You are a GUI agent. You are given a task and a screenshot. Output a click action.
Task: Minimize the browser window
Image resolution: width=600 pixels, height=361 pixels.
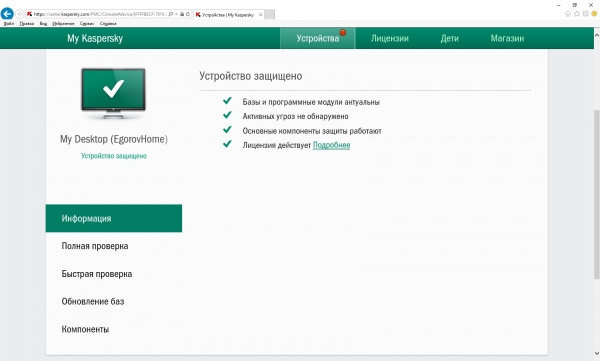[x=559, y=5]
